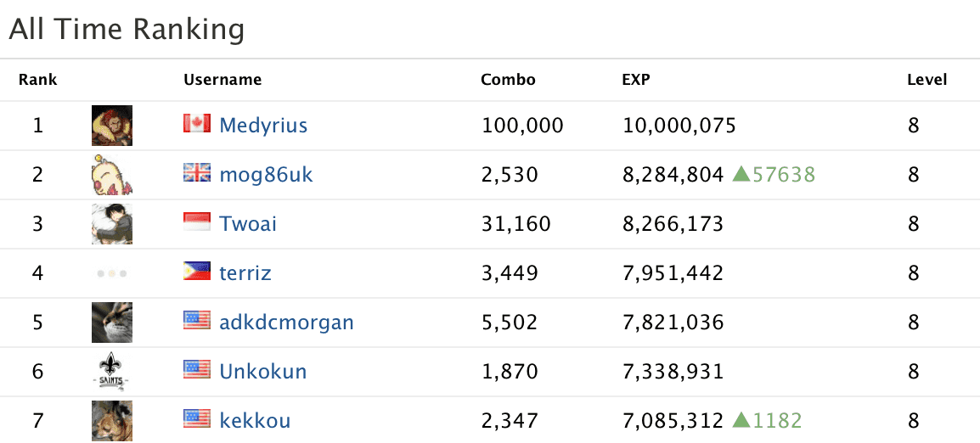980x443 pixels.
Task: Click the Philippine flag next to terriz
Action: (197, 272)
